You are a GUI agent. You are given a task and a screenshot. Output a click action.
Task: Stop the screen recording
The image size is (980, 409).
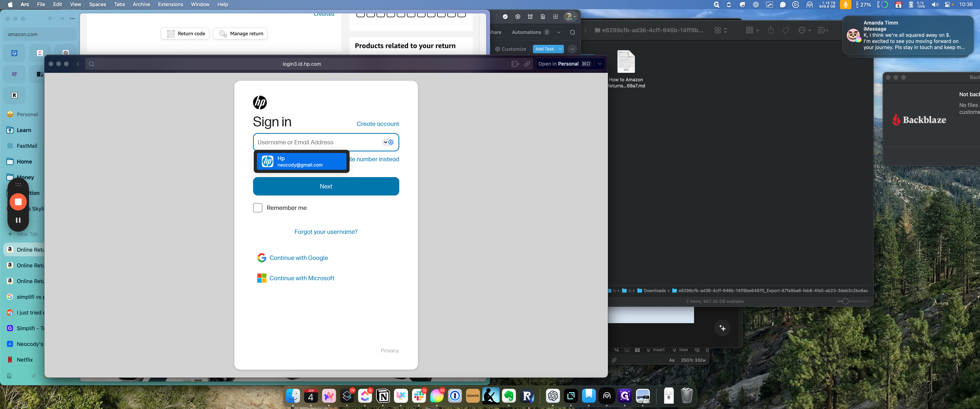[x=18, y=202]
